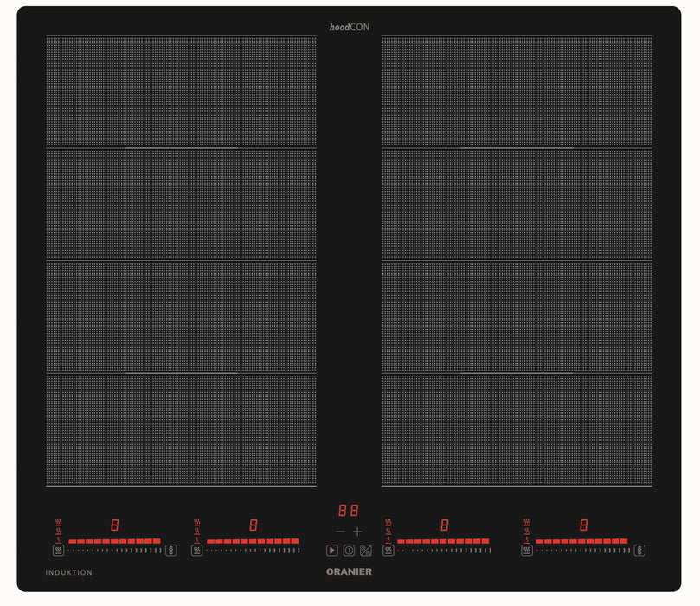Decrease the timer with the minus key
Image resolution: width=700 pixels, height=606 pixels.
340,532
